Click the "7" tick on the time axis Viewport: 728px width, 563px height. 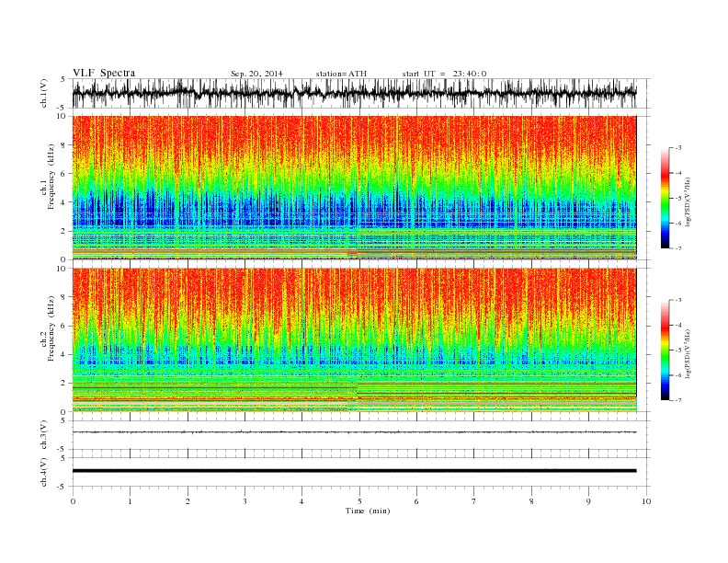(x=474, y=501)
